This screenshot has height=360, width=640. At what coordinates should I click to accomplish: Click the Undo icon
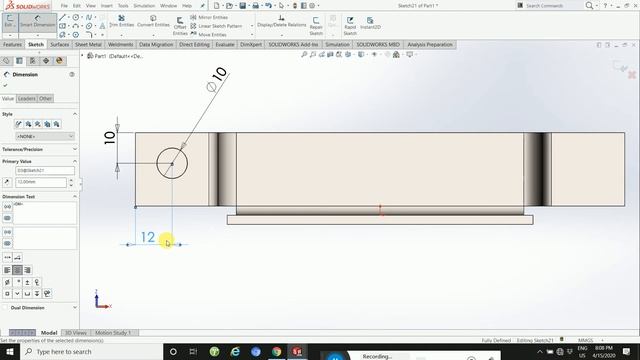pyautogui.click(x=268, y=6)
